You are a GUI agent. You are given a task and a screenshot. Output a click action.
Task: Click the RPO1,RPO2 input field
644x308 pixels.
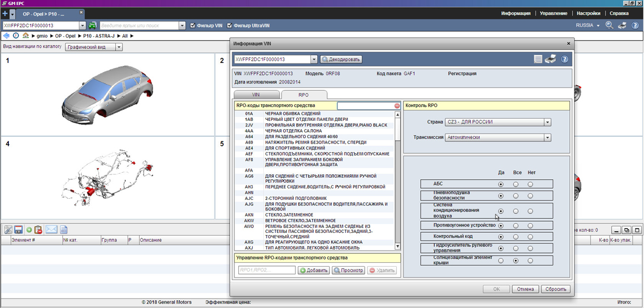(267, 270)
